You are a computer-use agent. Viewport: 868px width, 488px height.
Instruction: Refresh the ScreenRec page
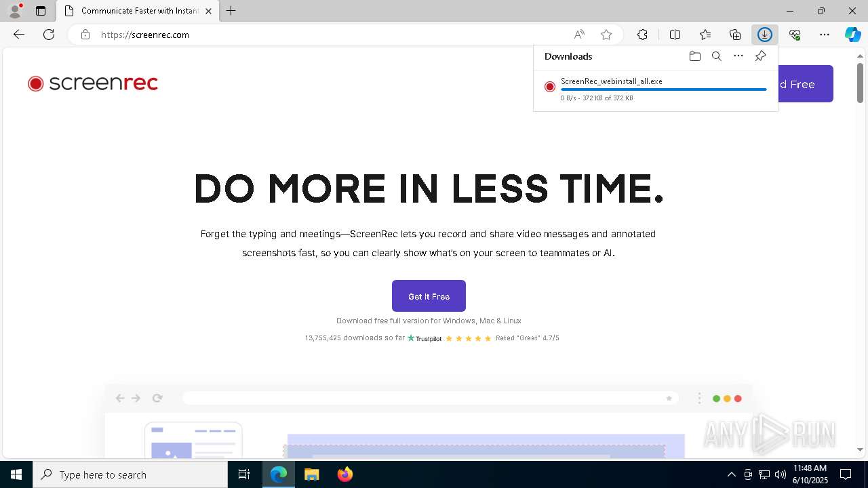(49, 35)
